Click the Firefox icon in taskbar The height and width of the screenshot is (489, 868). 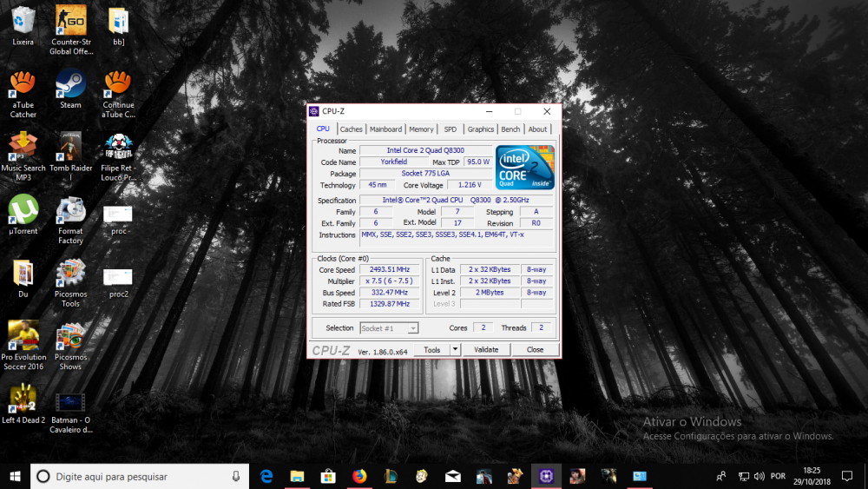click(x=359, y=476)
